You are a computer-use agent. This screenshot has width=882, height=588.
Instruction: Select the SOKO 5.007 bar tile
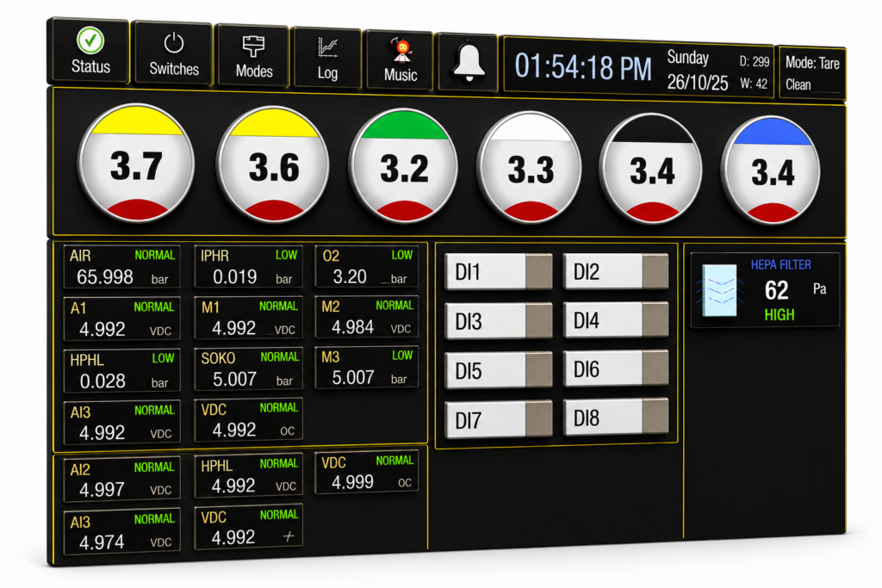click(249, 368)
